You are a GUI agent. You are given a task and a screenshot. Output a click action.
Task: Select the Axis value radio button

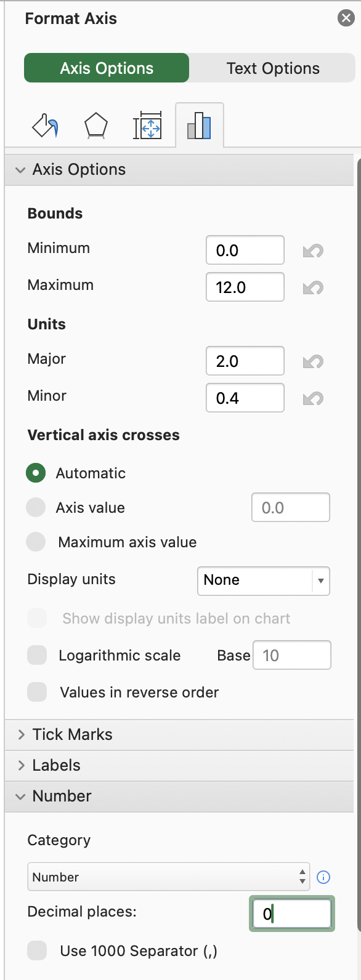pyautogui.click(x=36, y=507)
